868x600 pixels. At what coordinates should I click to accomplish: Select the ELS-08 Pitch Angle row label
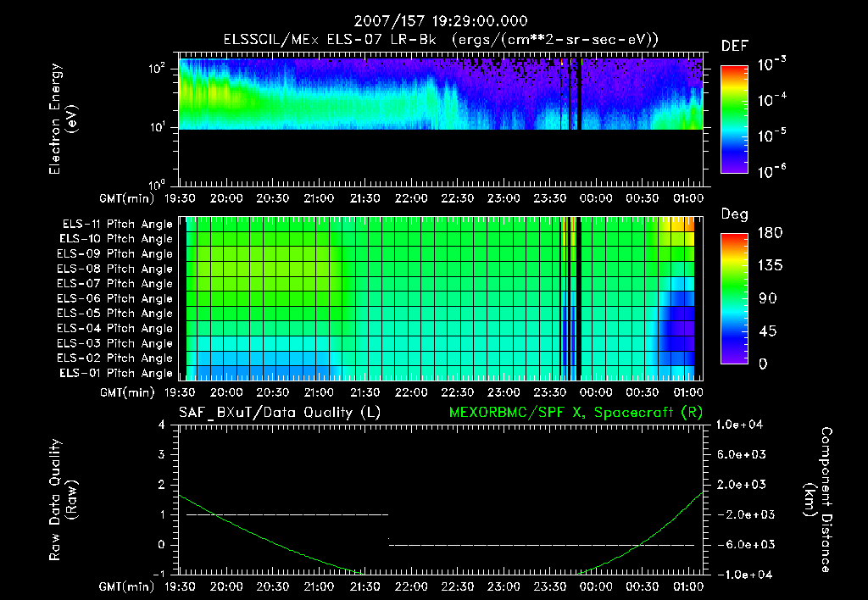pyautogui.click(x=115, y=269)
